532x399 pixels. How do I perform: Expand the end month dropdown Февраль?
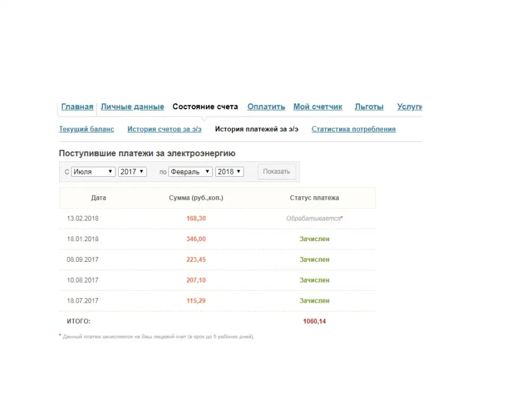[x=190, y=171]
